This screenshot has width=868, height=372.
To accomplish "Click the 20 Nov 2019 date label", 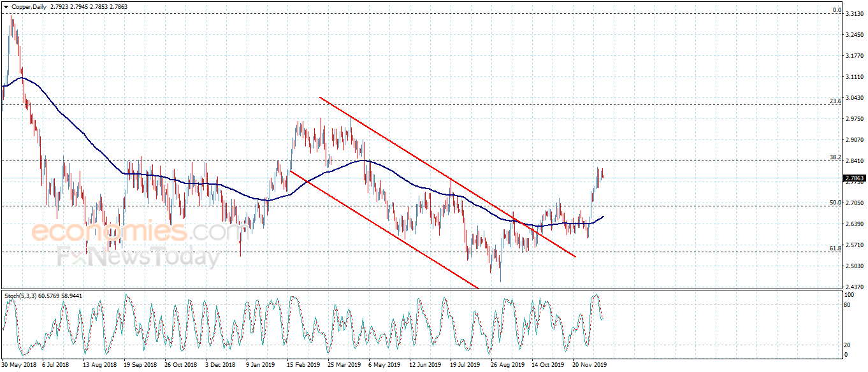I will pyautogui.click(x=589, y=365).
